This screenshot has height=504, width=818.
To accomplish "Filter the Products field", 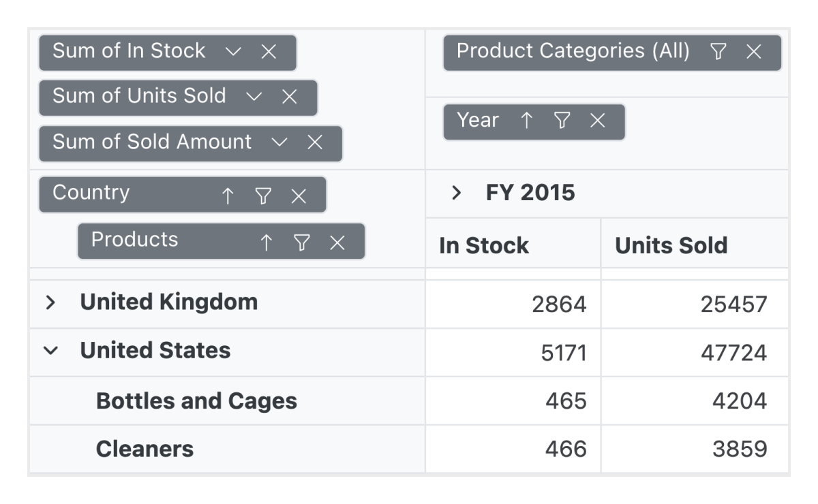I will 302,242.
